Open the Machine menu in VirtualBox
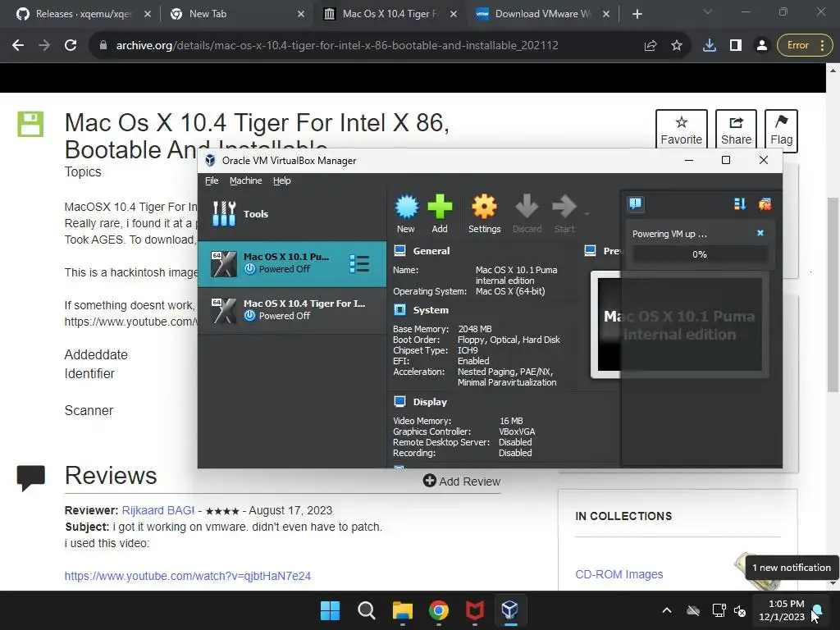 [x=246, y=180]
